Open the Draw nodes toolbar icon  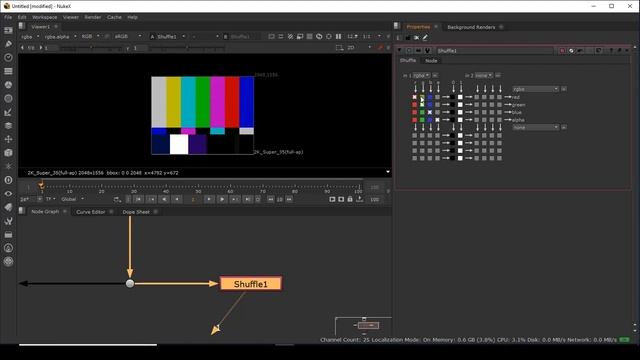[x=8, y=44]
